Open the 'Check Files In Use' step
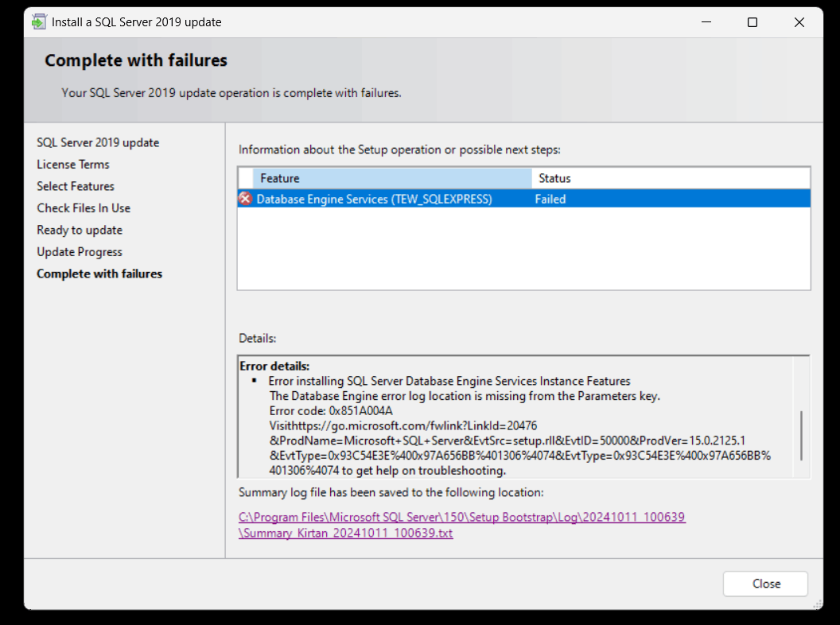 pyautogui.click(x=84, y=208)
